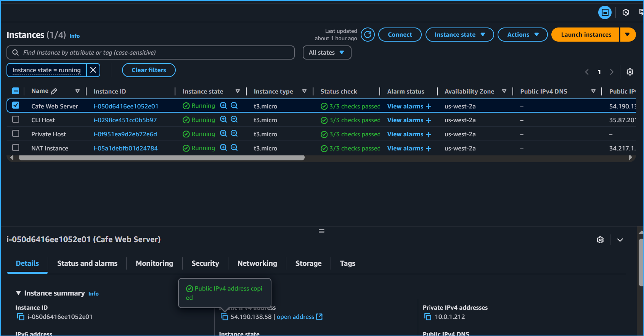Expand the Actions dropdown menu

pyautogui.click(x=522, y=35)
